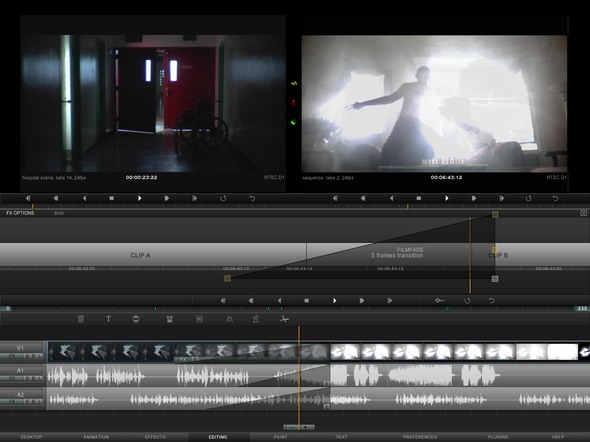Select the circular no-entry tool icon
The height and width of the screenshot is (442, 590).
click(136, 319)
